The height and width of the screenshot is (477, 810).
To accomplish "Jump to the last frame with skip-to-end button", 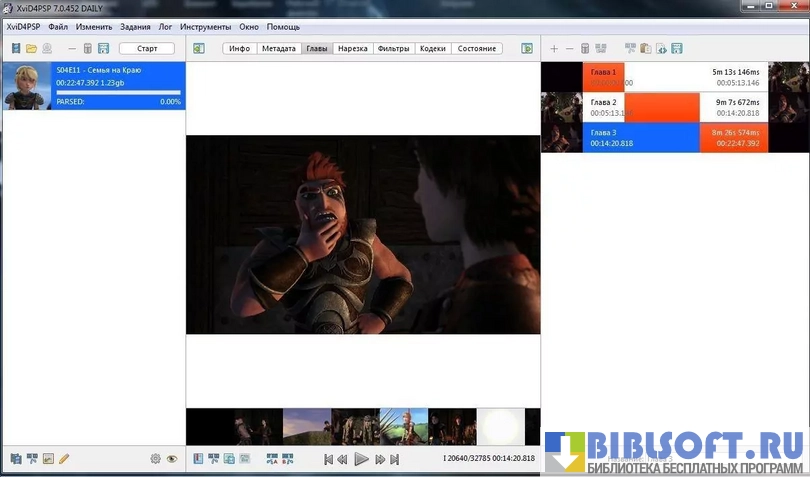I will 395,459.
